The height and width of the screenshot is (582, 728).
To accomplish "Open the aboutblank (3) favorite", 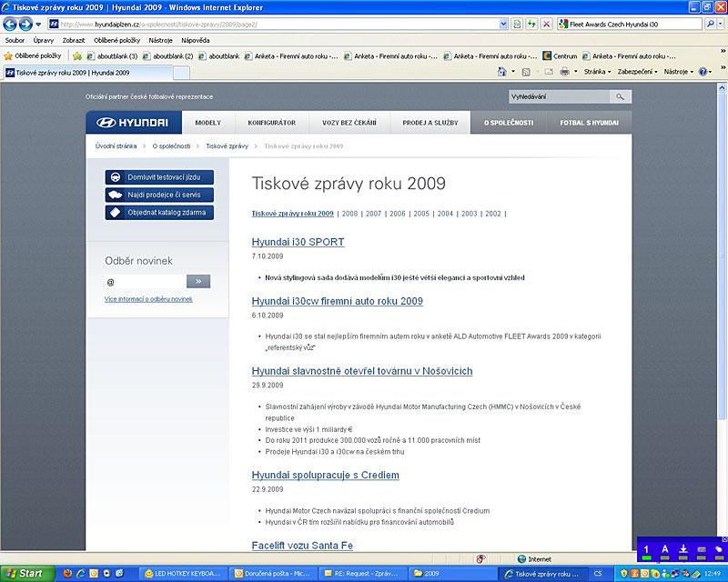I will (112, 56).
